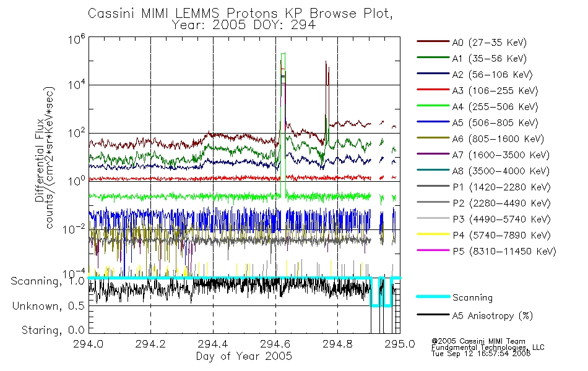Image resolution: width=588 pixels, height=371 pixels.
Task: Click the red A3 legend line
Action: point(433,90)
